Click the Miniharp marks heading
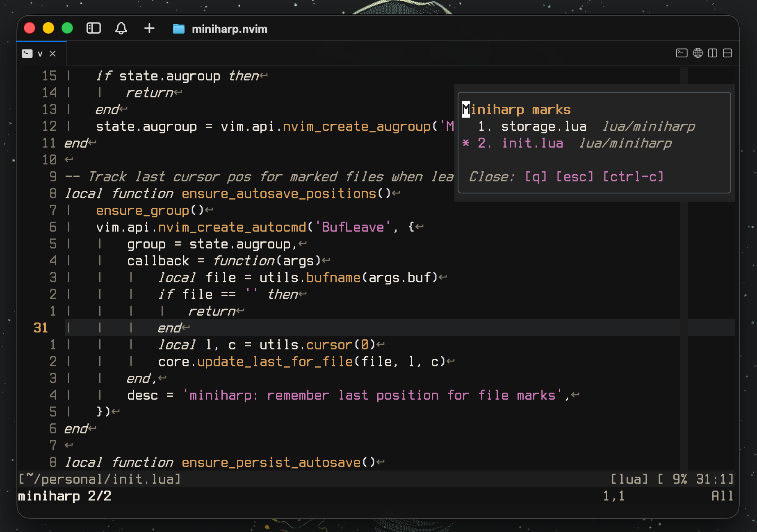Screen dimensions: 757x532 coord(517,109)
